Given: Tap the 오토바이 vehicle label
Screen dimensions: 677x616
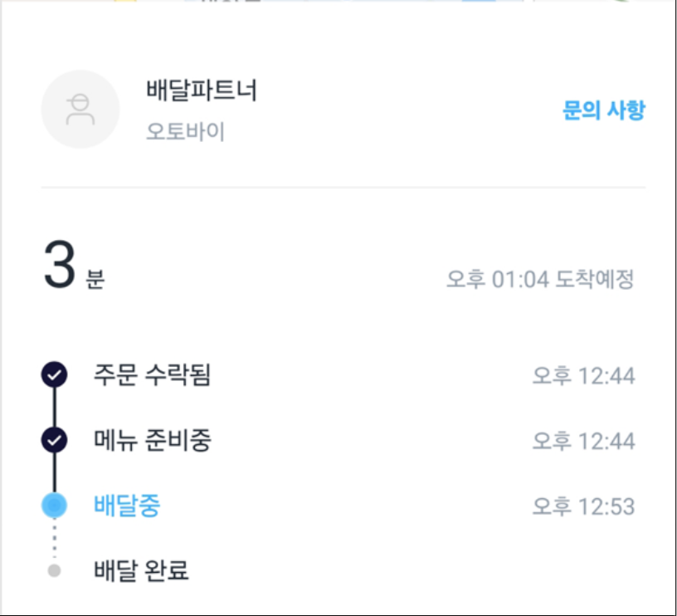Looking at the screenshot, I should click(185, 131).
